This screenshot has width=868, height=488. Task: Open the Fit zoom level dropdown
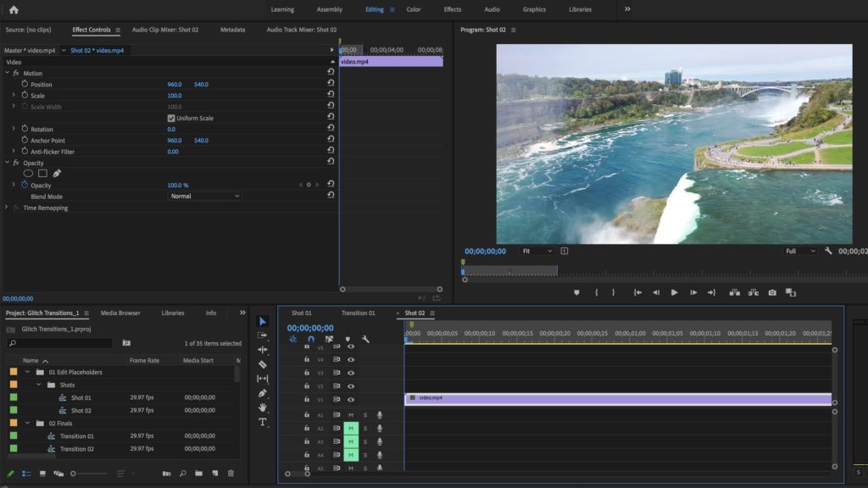pyautogui.click(x=537, y=251)
